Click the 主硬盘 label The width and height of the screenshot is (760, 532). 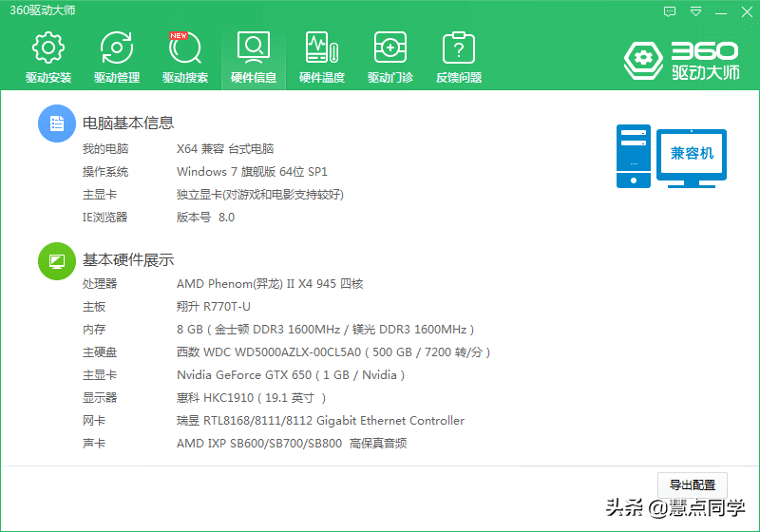(100, 352)
